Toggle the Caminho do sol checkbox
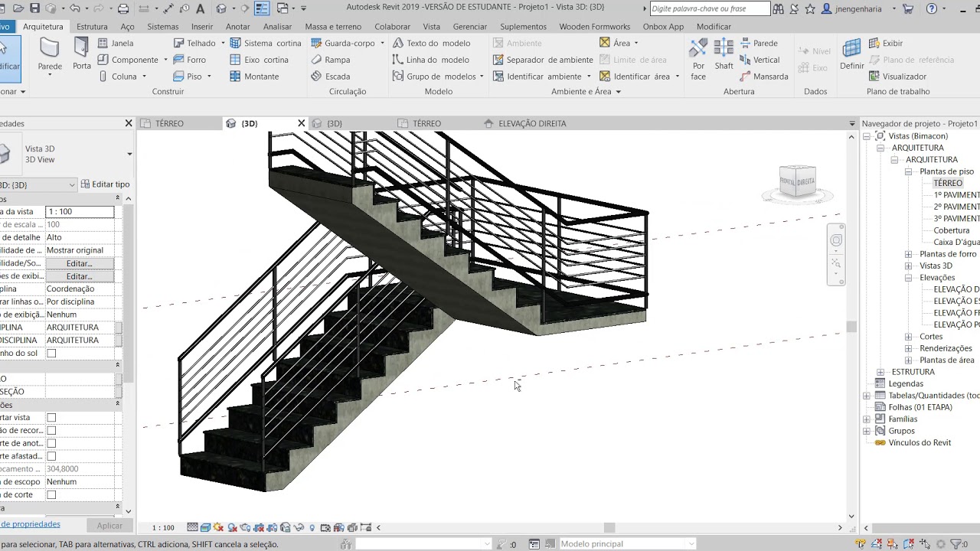The height and width of the screenshot is (551, 980). (x=51, y=354)
